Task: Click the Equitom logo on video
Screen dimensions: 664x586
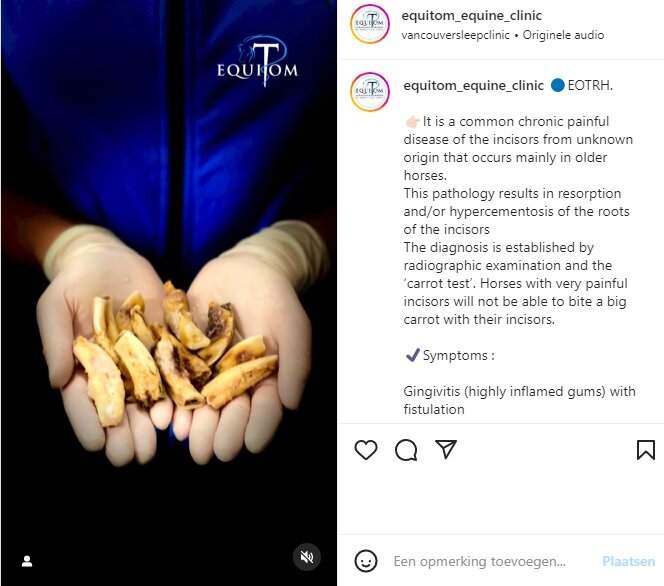Action: (257, 60)
